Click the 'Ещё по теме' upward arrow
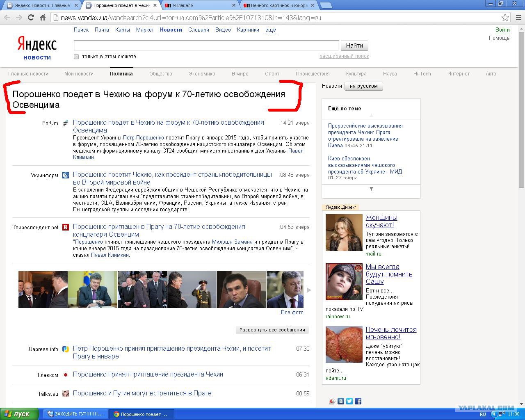This screenshot has width=525, height=420. [x=372, y=116]
